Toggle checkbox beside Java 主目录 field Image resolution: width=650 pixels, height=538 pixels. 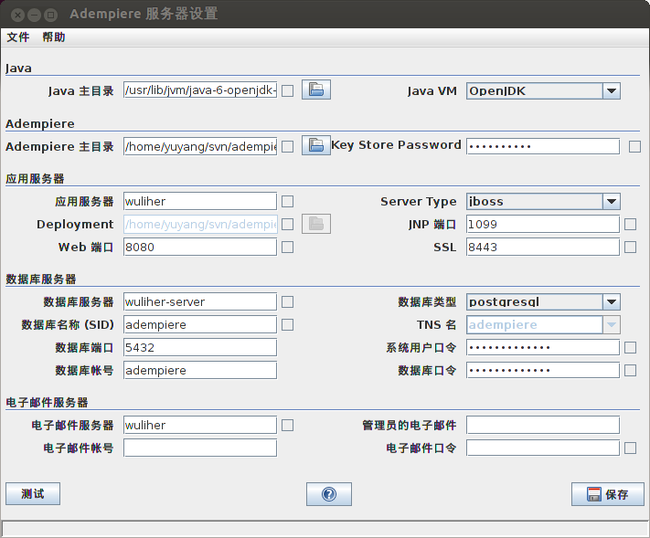288,91
